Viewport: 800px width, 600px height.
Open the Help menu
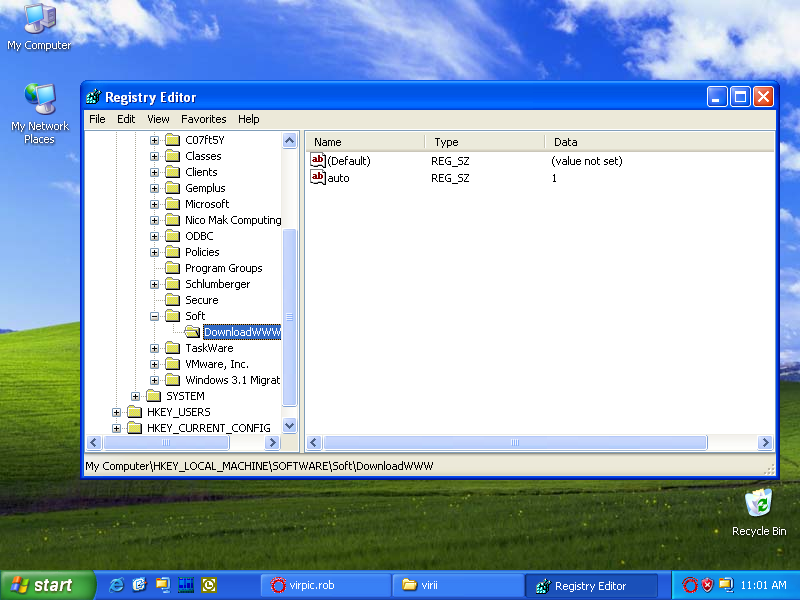(x=248, y=119)
